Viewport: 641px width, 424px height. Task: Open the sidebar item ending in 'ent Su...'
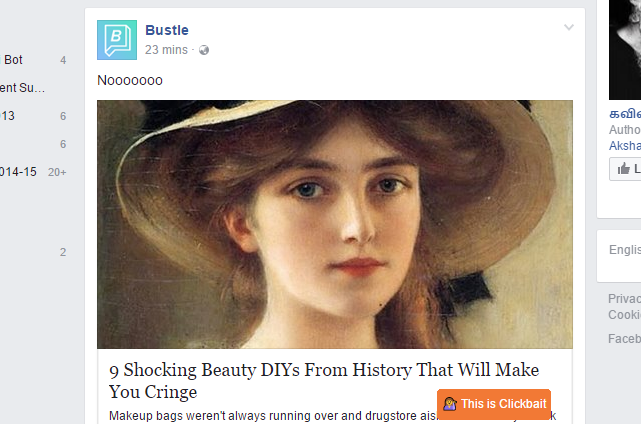click(22, 88)
